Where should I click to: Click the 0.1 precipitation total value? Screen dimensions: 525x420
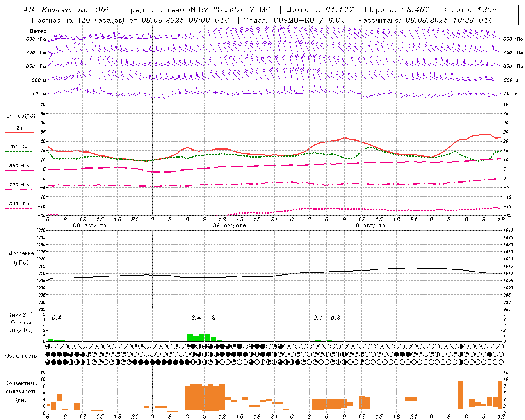tap(318, 317)
